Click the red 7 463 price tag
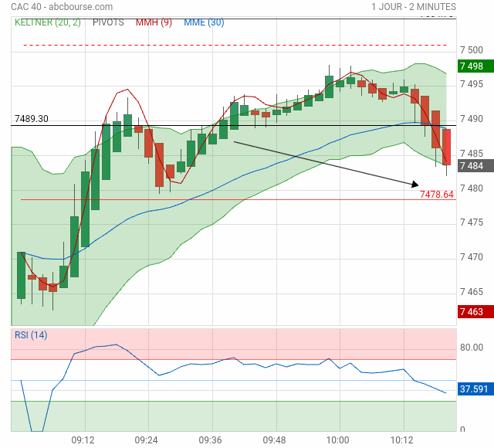The image size is (494, 448). [x=475, y=312]
